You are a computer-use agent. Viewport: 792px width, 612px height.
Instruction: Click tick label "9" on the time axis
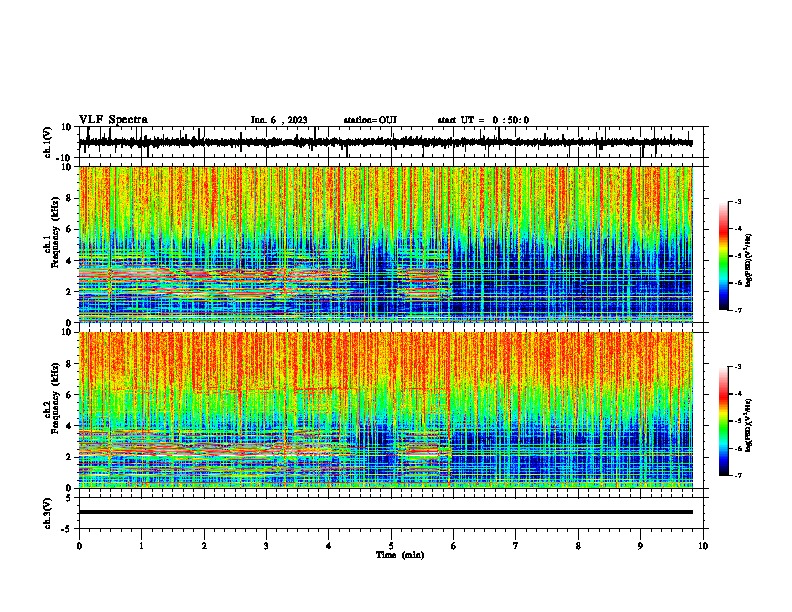pyautogui.click(x=641, y=546)
